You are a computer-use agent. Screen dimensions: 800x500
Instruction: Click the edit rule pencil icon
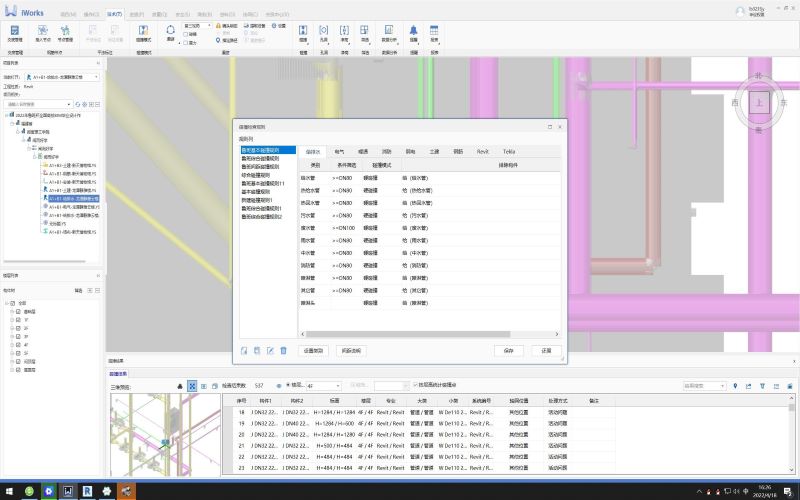pos(270,351)
